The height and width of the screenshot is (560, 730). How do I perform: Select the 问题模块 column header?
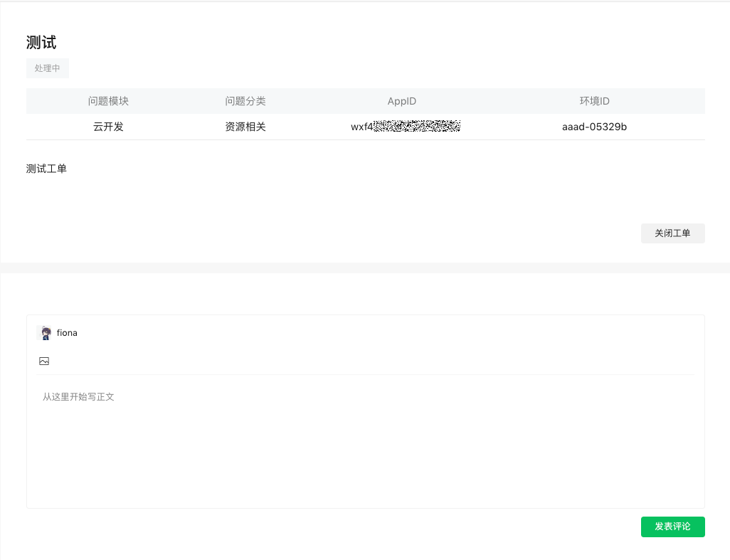(108, 101)
